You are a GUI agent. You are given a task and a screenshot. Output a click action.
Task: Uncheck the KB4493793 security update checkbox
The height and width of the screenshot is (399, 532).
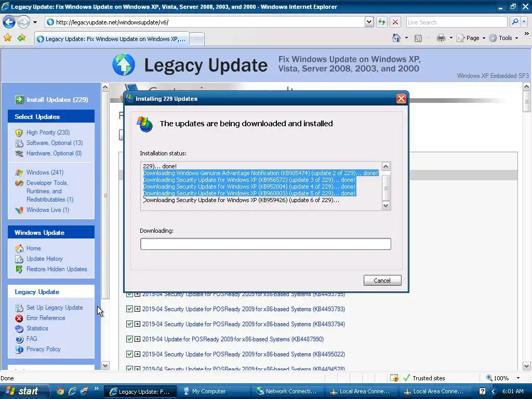[129, 309]
